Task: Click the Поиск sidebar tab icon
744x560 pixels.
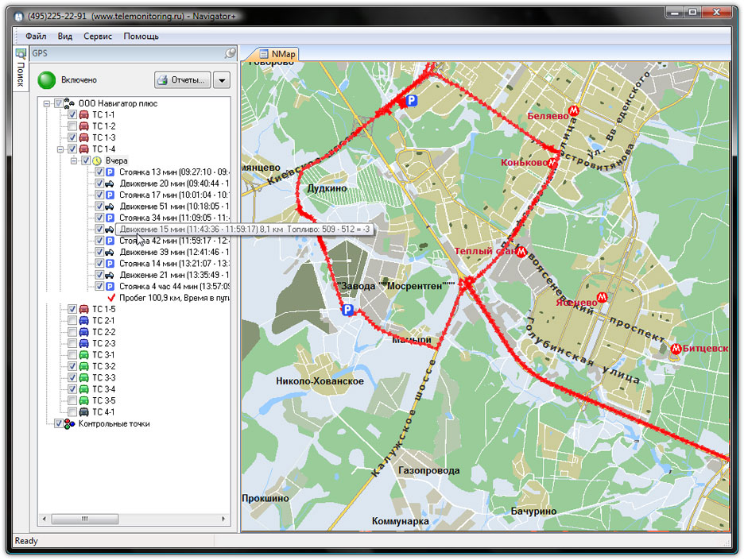Action: (x=21, y=53)
